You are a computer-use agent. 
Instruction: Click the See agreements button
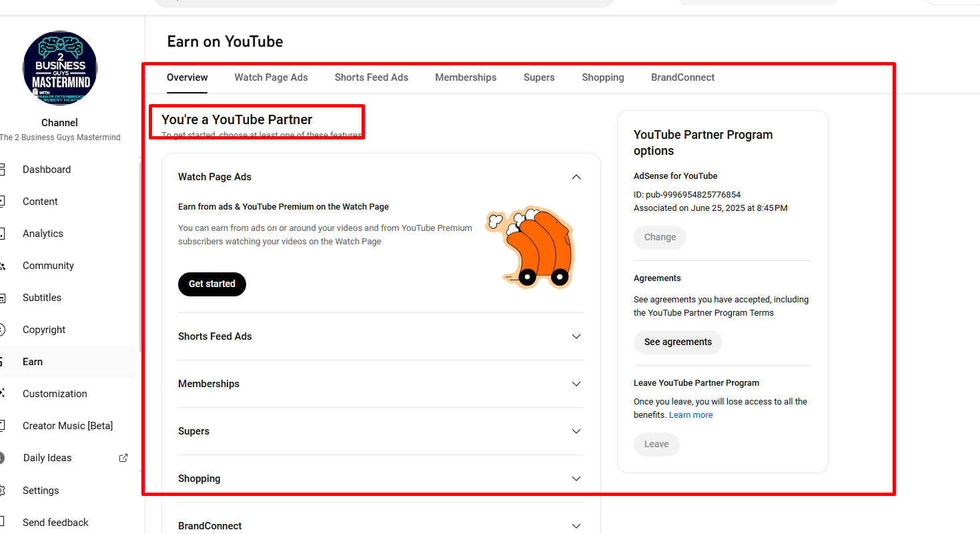point(678,342)
